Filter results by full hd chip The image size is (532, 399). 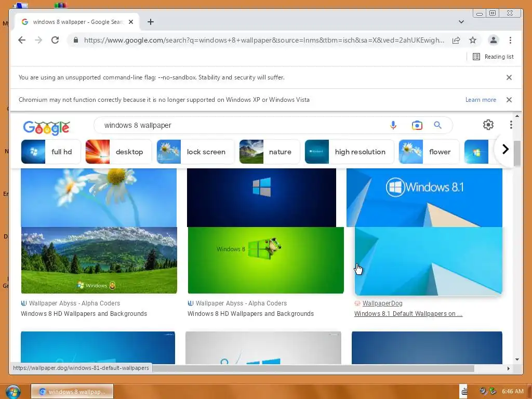[51, 152]
